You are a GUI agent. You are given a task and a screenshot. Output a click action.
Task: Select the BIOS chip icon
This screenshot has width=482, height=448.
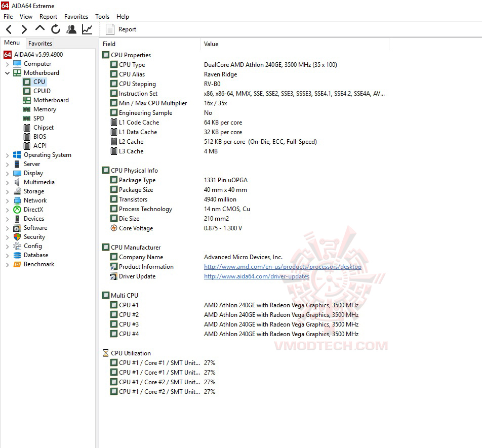coord(27,137)
